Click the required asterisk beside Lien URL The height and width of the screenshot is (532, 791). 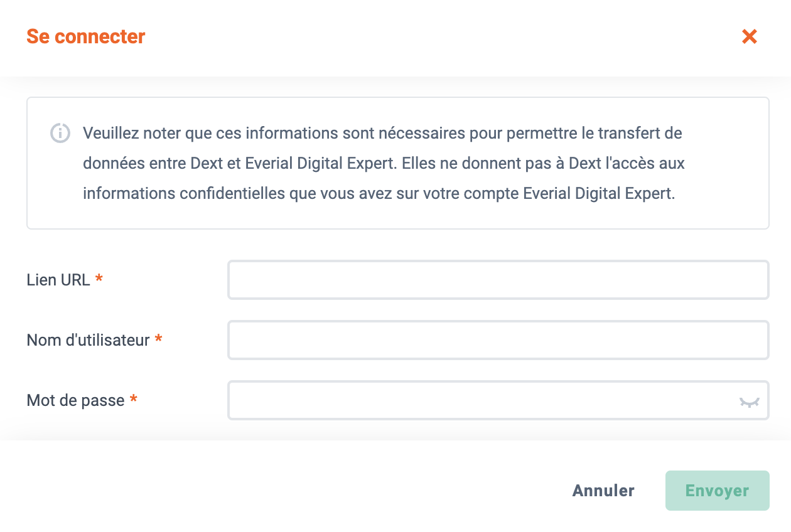99,279
